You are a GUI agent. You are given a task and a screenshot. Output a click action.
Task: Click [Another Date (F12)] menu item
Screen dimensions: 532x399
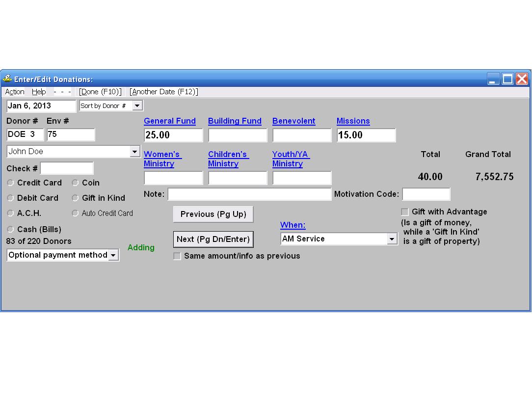tap(164, 92)
